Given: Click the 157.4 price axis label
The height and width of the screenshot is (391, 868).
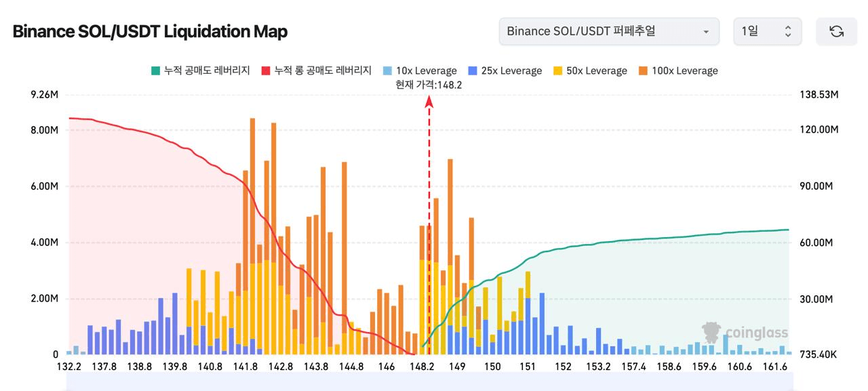Looking at the screenshot, I should coord(633,367).
